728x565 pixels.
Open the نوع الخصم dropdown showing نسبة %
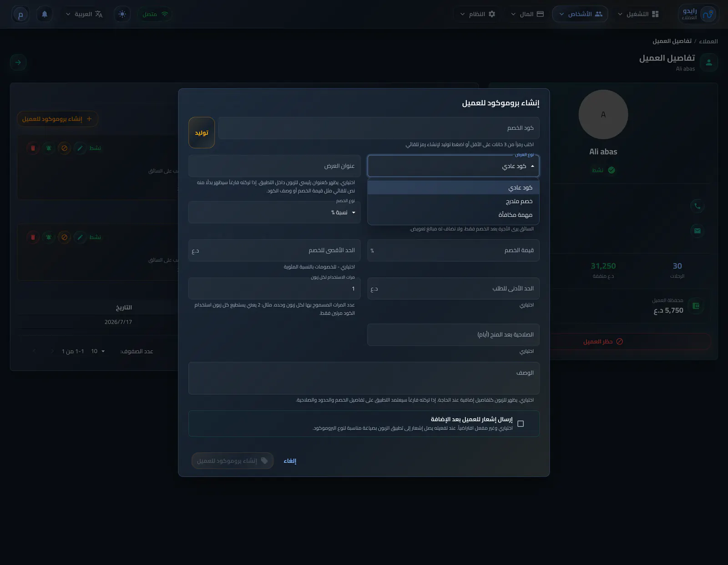pyautogui.click(x=274, y=213)
